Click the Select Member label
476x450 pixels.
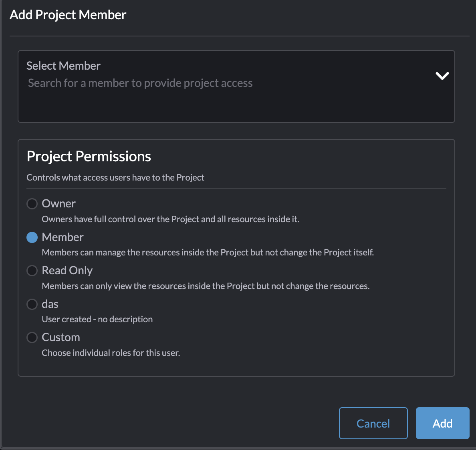63,65
